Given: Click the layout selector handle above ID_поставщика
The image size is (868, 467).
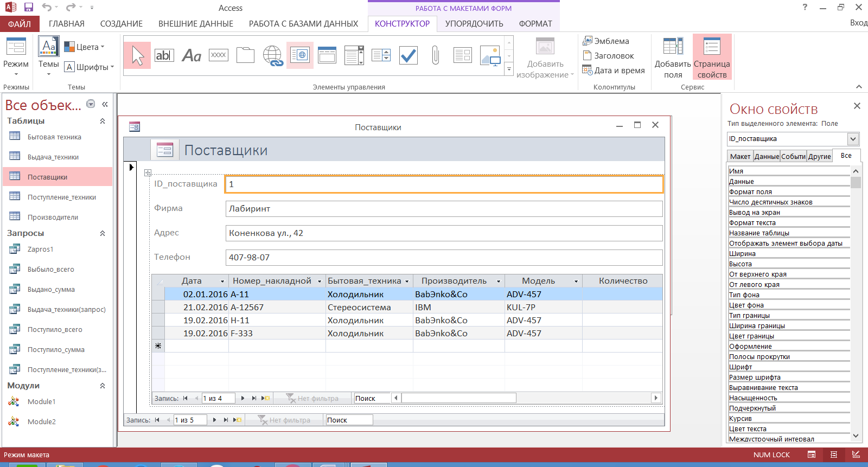Looking at the screenshot, I should tap(148, 172).
